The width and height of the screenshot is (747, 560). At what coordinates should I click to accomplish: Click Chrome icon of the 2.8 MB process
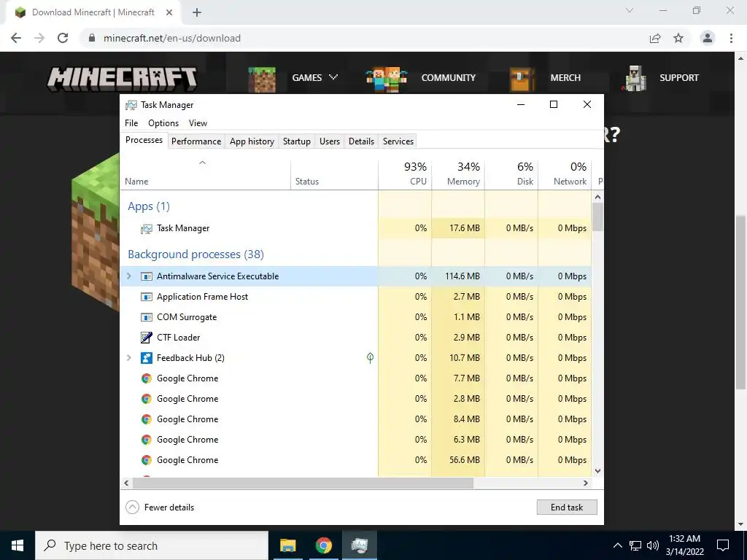coord(146,399)
